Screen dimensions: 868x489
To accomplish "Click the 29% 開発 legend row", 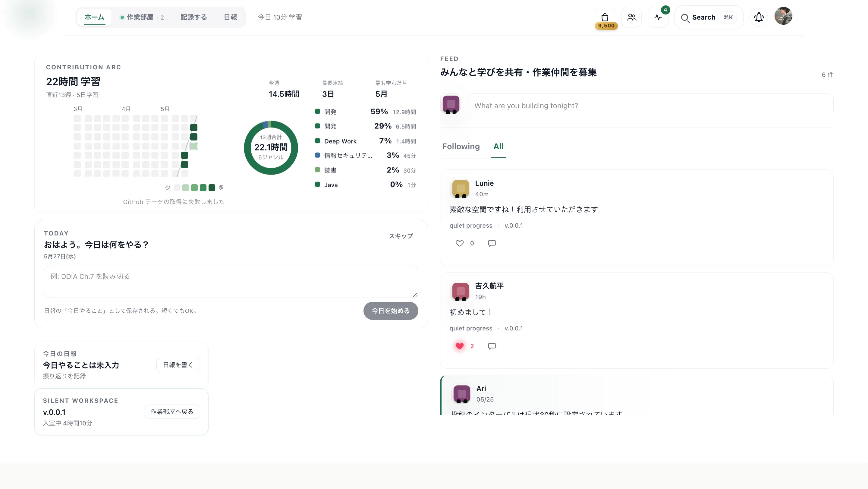I will (x=365, y=126).
